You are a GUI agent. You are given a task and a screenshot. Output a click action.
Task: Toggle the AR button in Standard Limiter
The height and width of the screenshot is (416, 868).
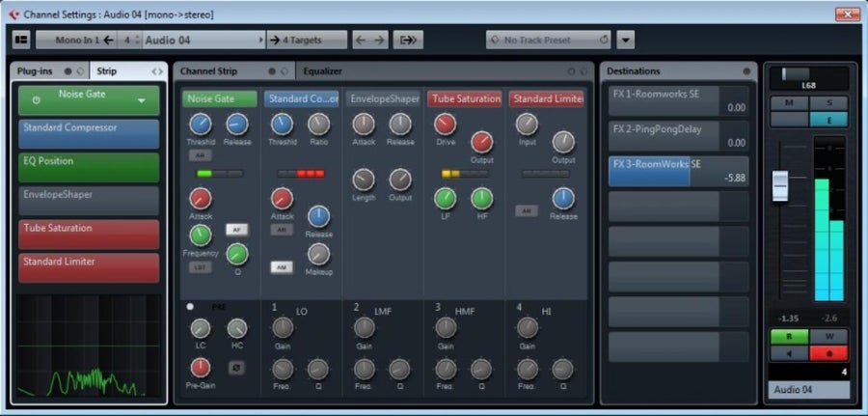pyautogui.click(x=527, y=211)
